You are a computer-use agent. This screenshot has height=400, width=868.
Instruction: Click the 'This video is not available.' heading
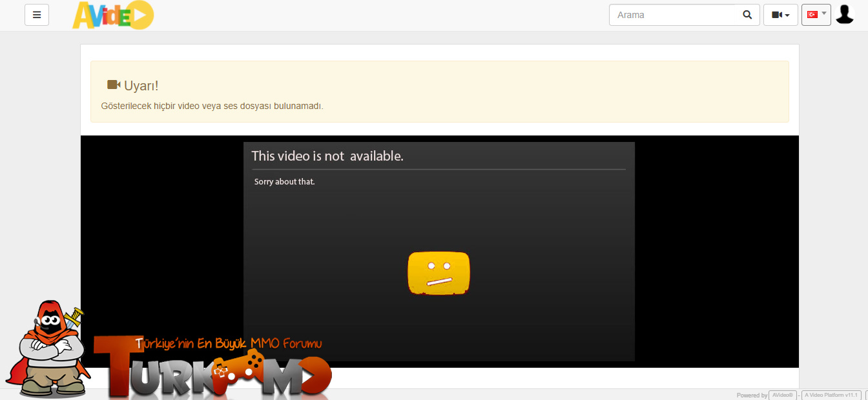(x=327, y=155)
